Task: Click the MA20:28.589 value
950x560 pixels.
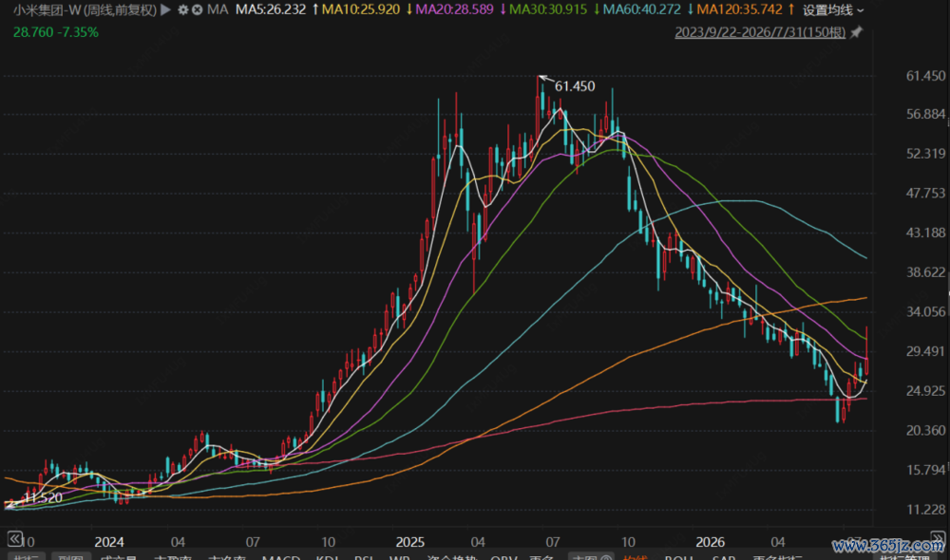Action: pyautogui.click(x=454, y=9)
